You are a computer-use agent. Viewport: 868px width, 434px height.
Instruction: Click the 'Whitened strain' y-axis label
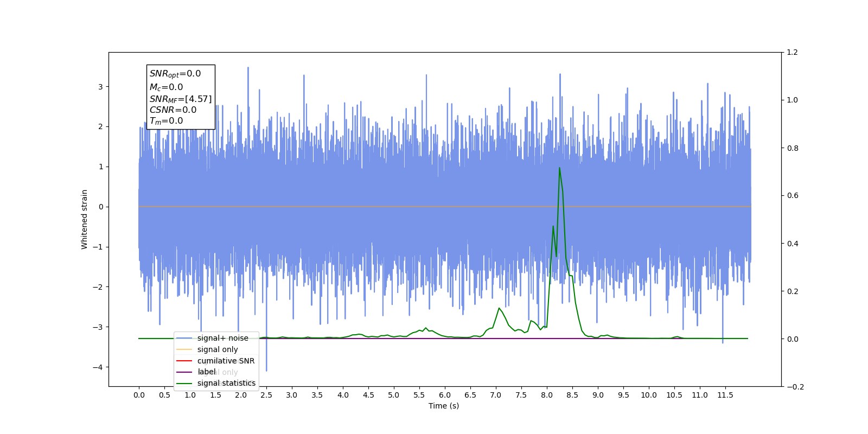pos(85,219)
